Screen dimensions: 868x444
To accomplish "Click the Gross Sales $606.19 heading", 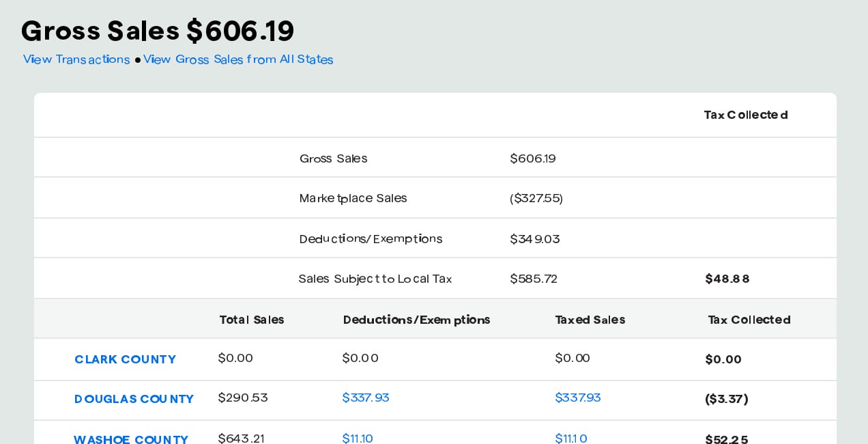I will coord(158,31).
